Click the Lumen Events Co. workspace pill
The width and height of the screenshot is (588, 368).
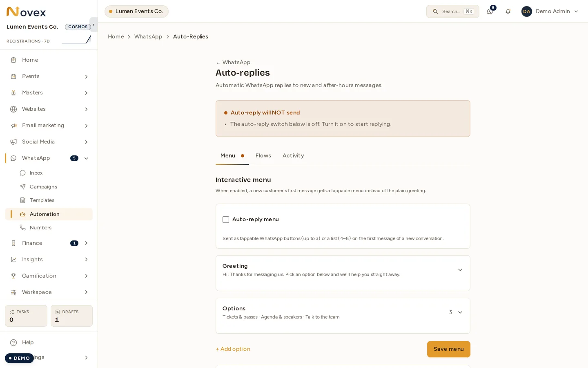[x=136, y=11]
